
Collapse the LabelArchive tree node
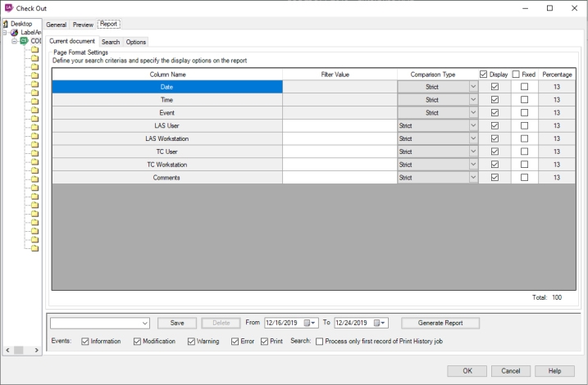point(5,33)
